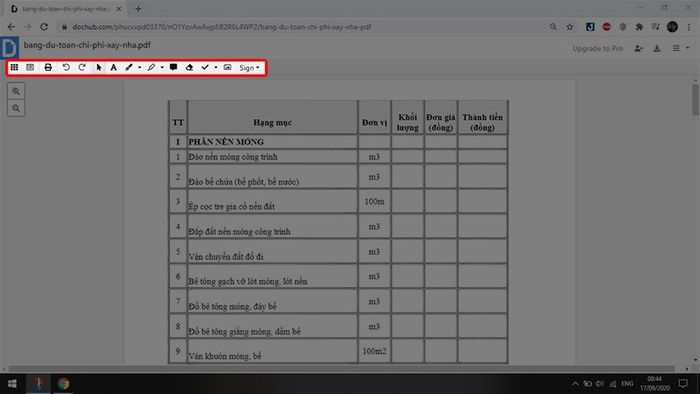Viewport: 700px width, 394px height.
Task: Download the document via download icon
Action: 657,48
